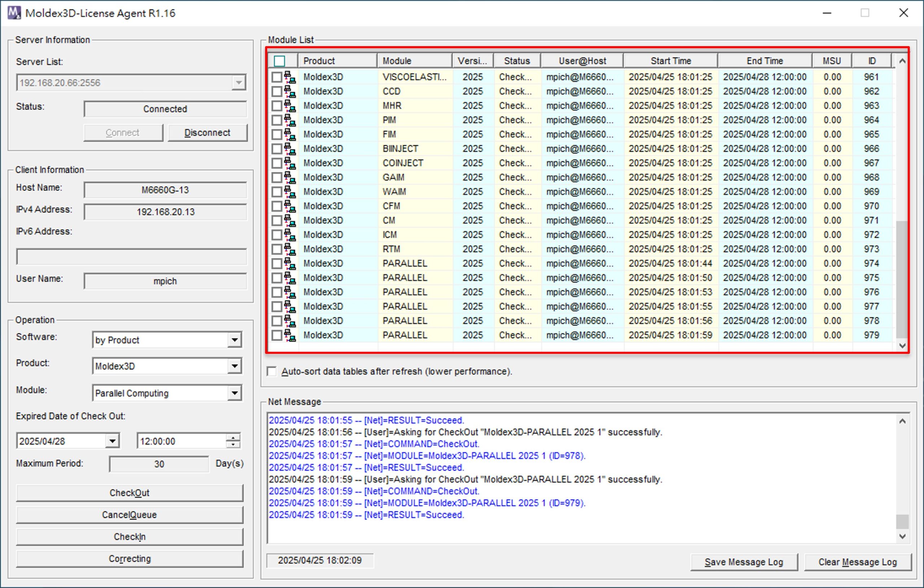
Task: Click the User Name field mpich
Action: [x=165, y=281]
